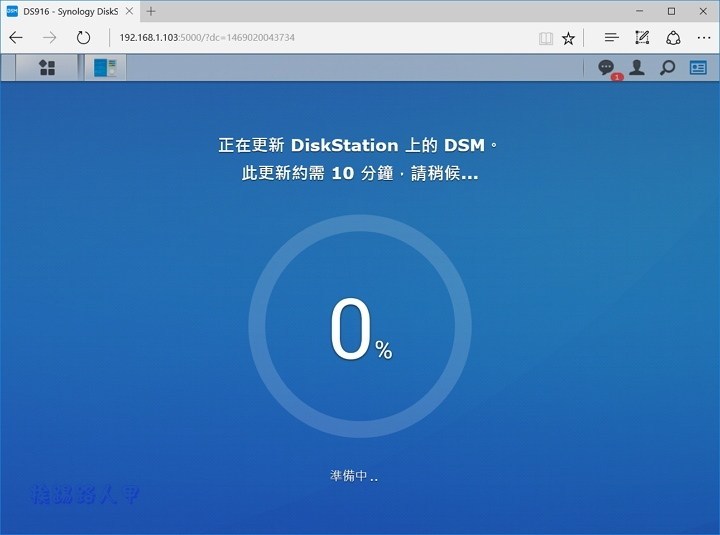Open Edge Hub panel

(611, 38)
